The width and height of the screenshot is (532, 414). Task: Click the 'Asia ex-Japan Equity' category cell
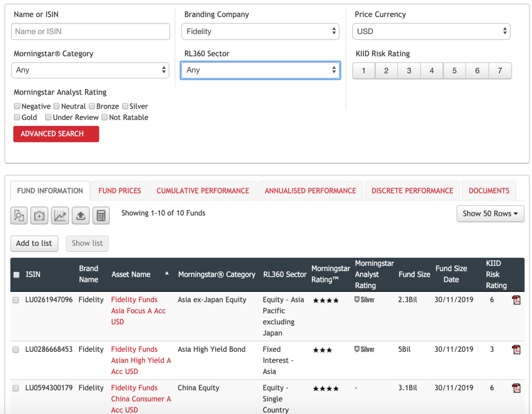(212, 300)
